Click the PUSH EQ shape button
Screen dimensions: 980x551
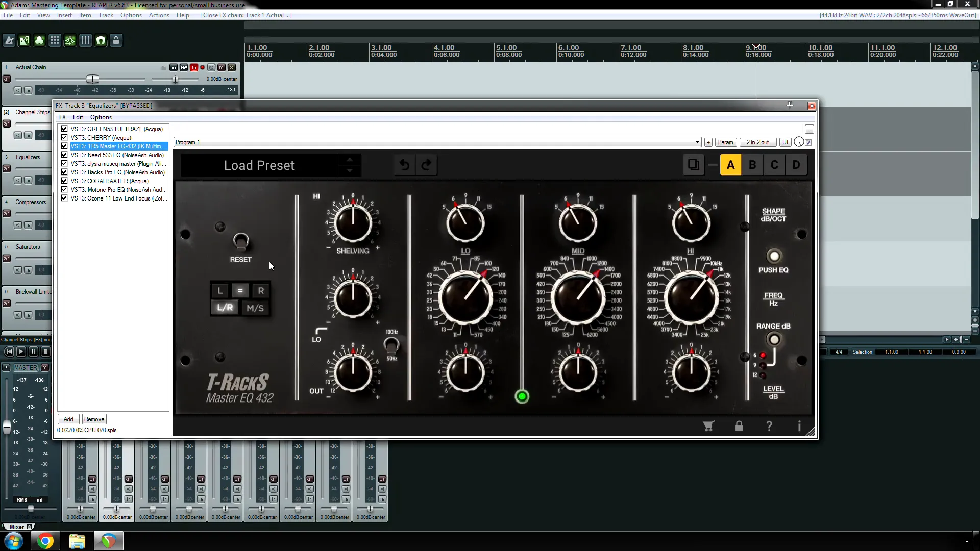[774, 256]
